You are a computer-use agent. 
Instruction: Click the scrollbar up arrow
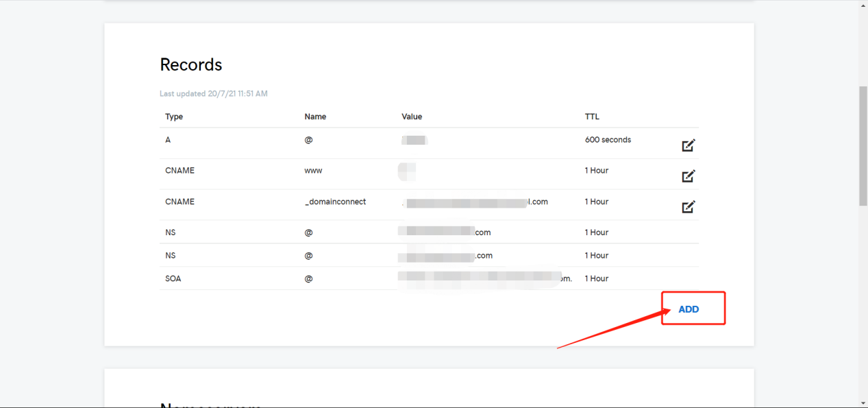coord(863,4)
